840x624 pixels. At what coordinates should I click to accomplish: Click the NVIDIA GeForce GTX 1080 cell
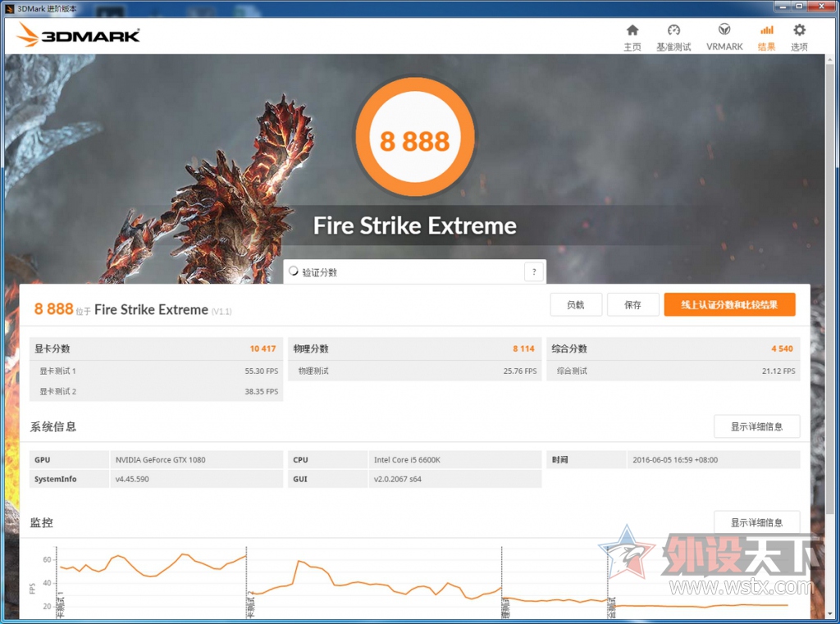tap(196, 459)
